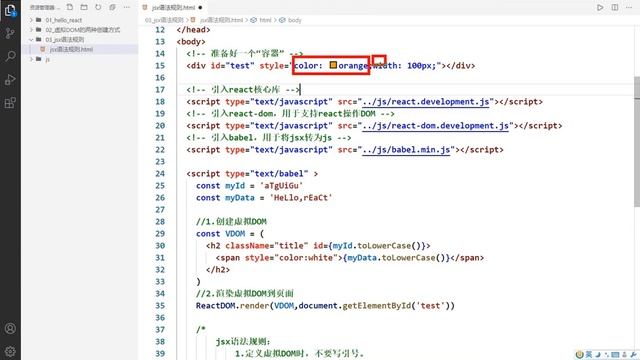Image resolution: width=640 pixels, height=360 pixels.
Task: Select jsx语法规则.html in explorer tree
Action: pyautogui.click(x=71, y=49)
